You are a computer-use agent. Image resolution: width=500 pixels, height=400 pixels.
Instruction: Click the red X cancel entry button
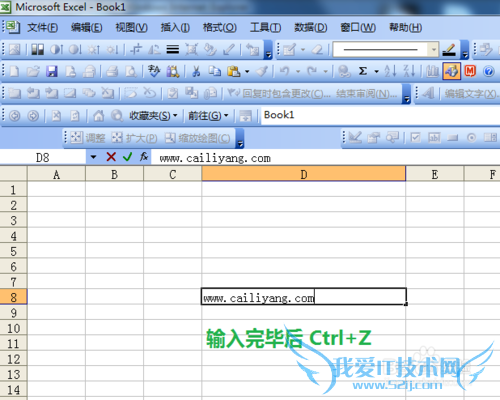pos(111,157)
